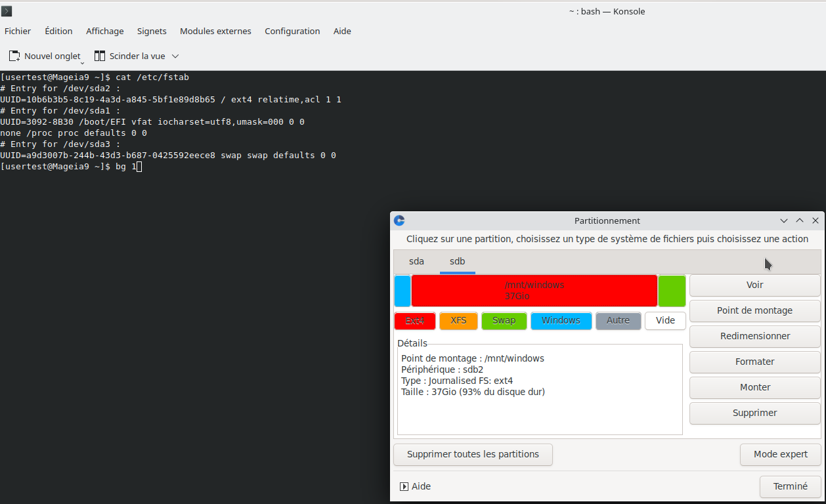Screen dimensions: 826x504
Task: Open the Fichier menu in Konsole
Action: click(x=18, y=31)
